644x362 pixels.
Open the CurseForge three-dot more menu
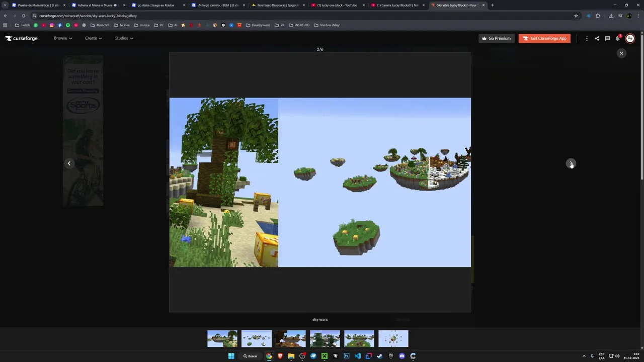(587, 38)
